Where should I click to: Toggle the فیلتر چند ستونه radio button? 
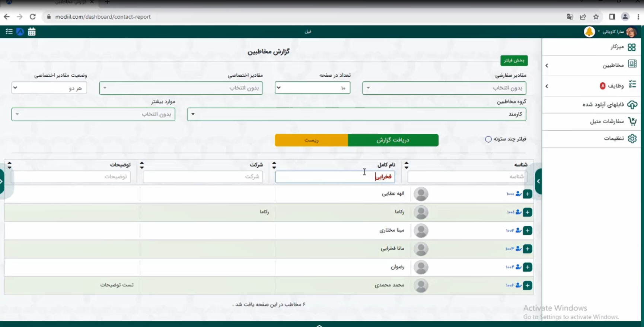(x=488, y=139)
